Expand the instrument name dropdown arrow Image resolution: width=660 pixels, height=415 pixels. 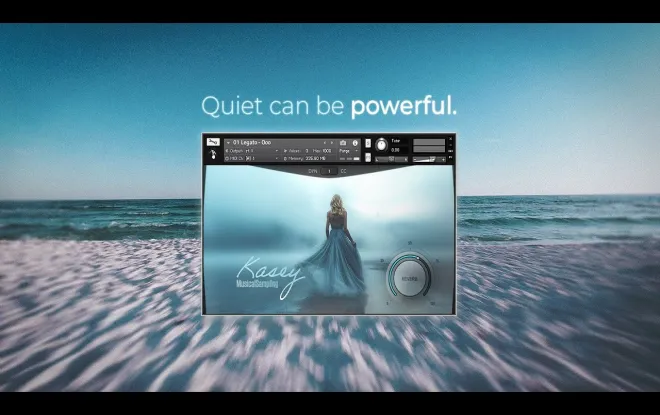point(228,143)
